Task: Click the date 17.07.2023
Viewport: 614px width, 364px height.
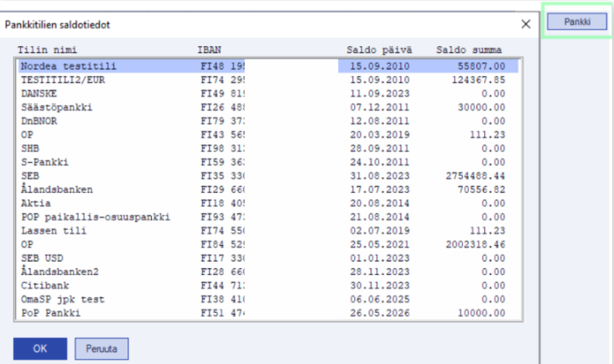Action: (379, 190)
